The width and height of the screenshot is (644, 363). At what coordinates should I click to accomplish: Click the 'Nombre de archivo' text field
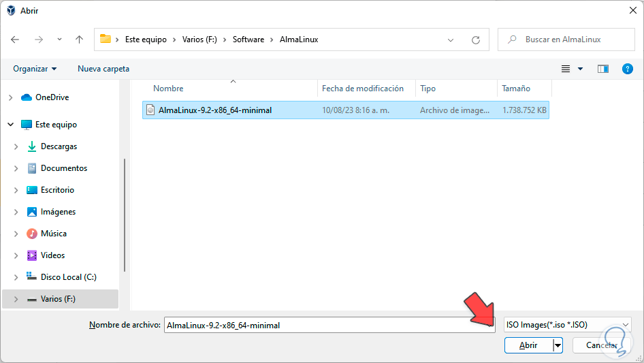(x=329, y=325)
